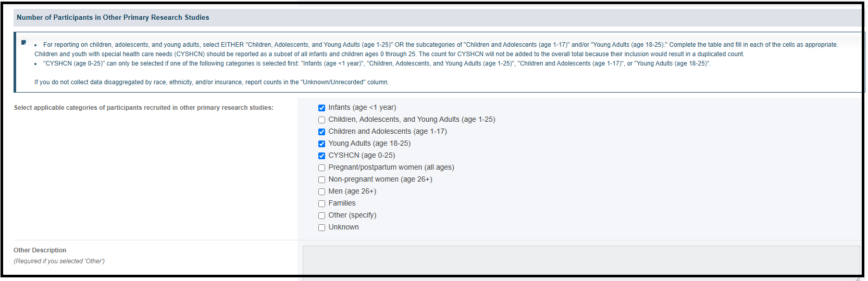Click the Number of Participants section header
This screenshot has height=281, width=868.
point(113,17)
